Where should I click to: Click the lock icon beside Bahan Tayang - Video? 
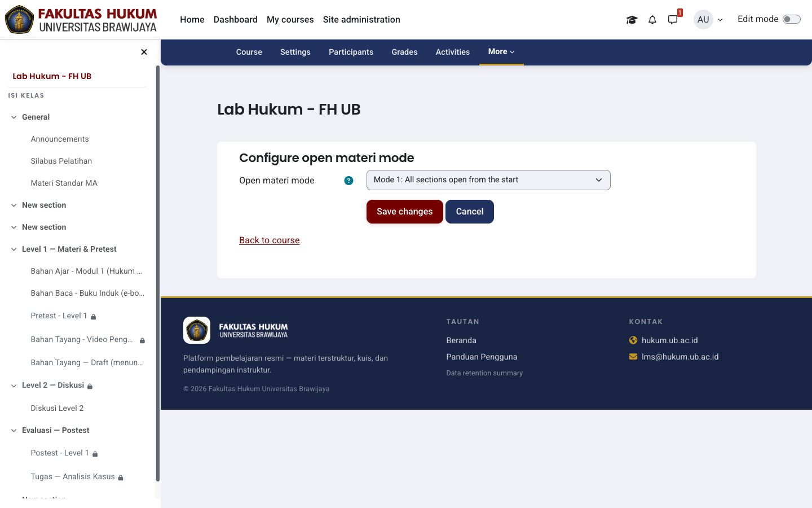pyautogui.click(x=142, y=340)
